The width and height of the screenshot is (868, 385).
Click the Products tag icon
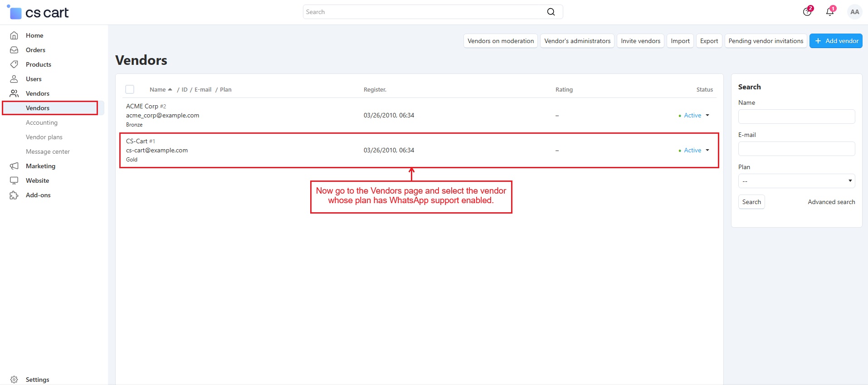(x=14, y=64)
